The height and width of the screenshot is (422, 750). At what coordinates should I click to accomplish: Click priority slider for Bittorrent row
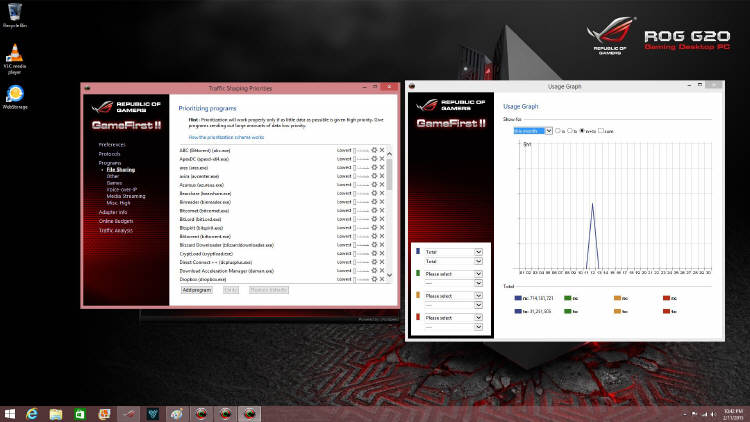tap(361, 236)
